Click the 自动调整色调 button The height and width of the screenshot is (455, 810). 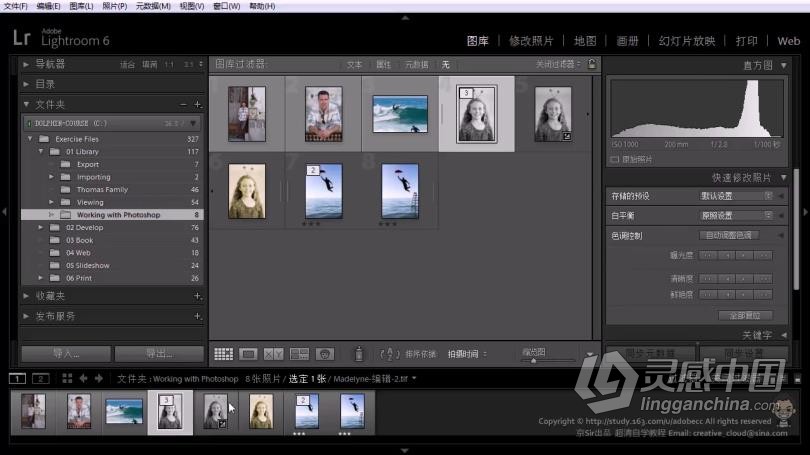729,236
